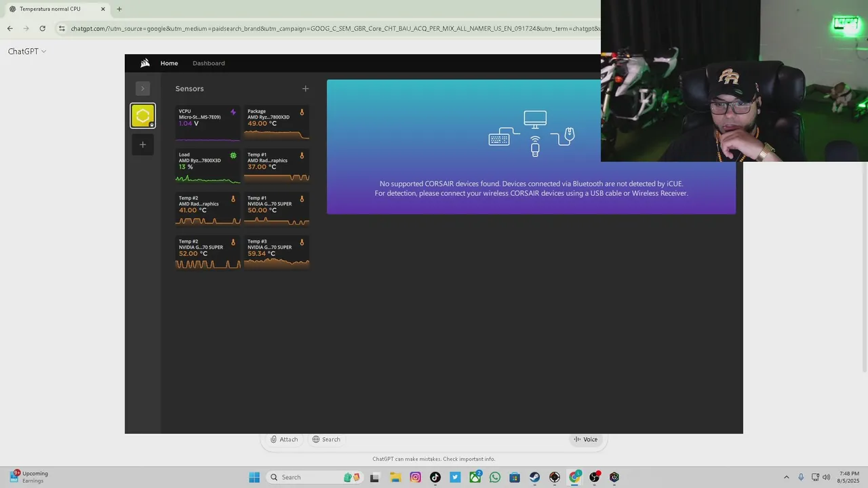Select the Temperatura normal CPU browser tab

pos(57,9)
